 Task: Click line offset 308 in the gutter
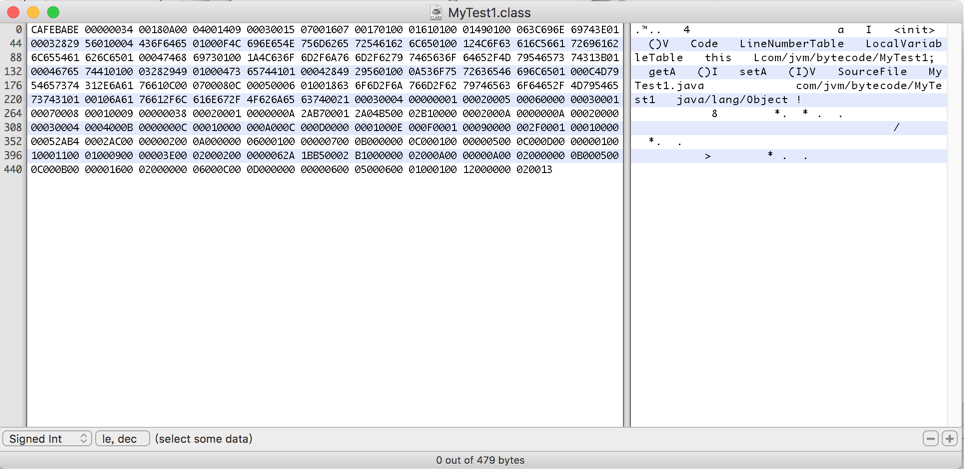point(14,128)
